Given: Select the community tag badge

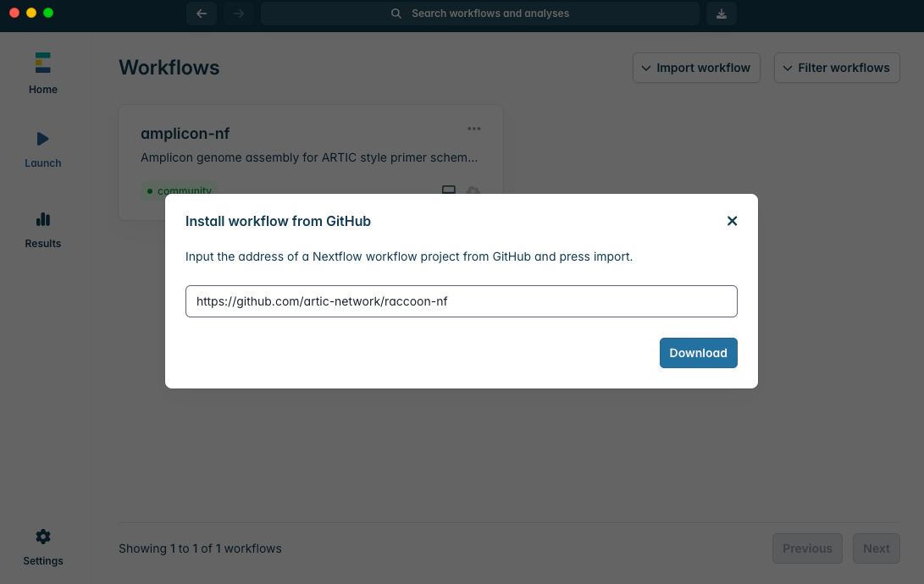Looking at the screenshot, I should (x=179, y=190).
